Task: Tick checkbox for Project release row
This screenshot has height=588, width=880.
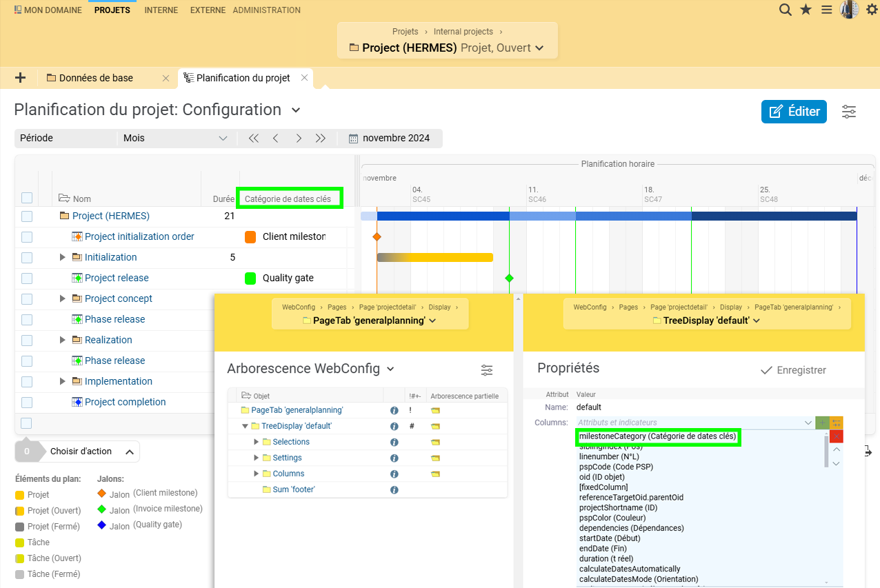Action: point(27,278)
